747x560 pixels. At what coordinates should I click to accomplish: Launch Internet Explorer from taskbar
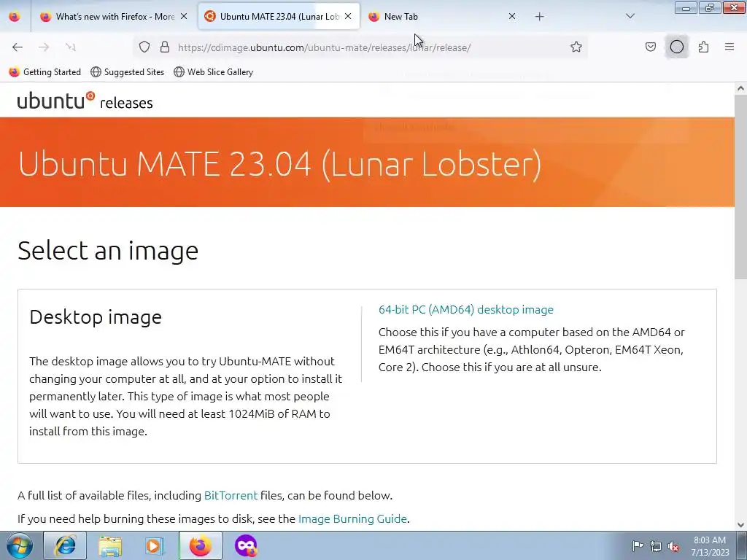(65, 545)
